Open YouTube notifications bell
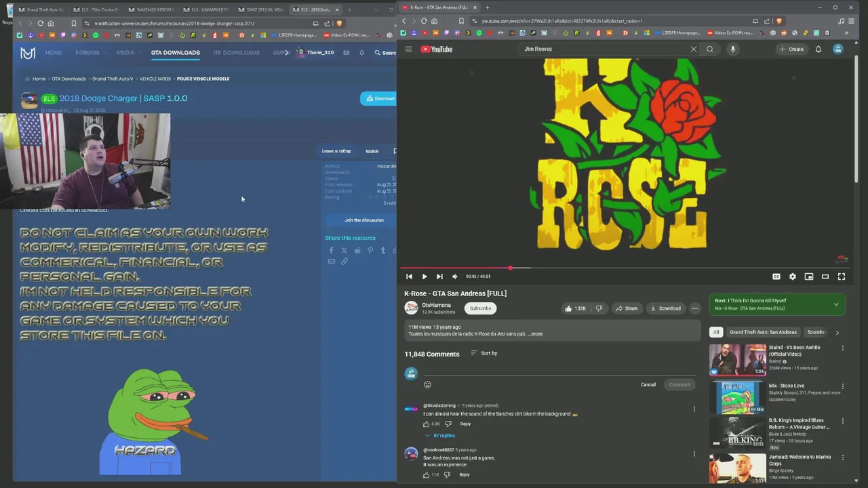This screenshot has width=868, height=488. (818, 49)
